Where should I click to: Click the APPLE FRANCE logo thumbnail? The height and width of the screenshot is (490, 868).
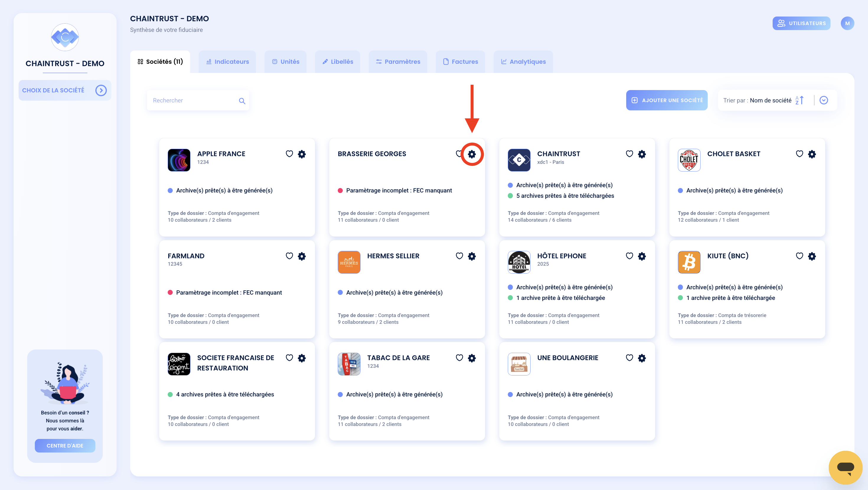pos(179,160)
